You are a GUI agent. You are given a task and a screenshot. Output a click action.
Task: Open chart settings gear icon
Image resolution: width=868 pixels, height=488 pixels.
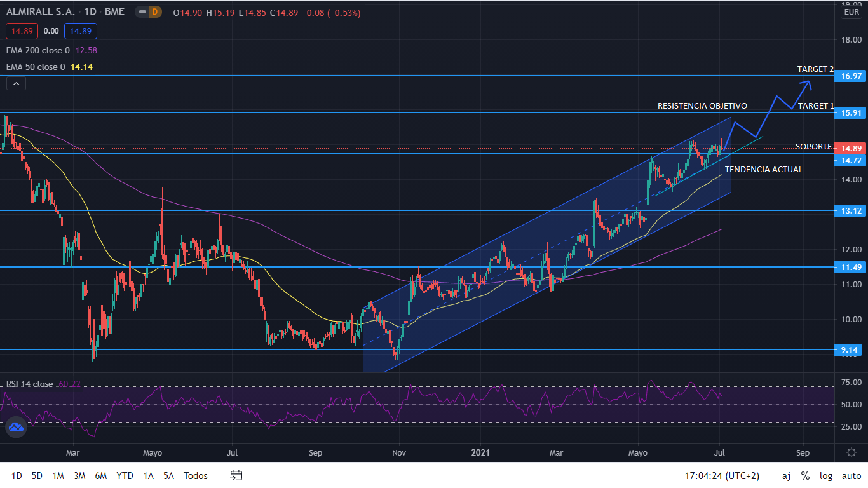pos(851,452)
